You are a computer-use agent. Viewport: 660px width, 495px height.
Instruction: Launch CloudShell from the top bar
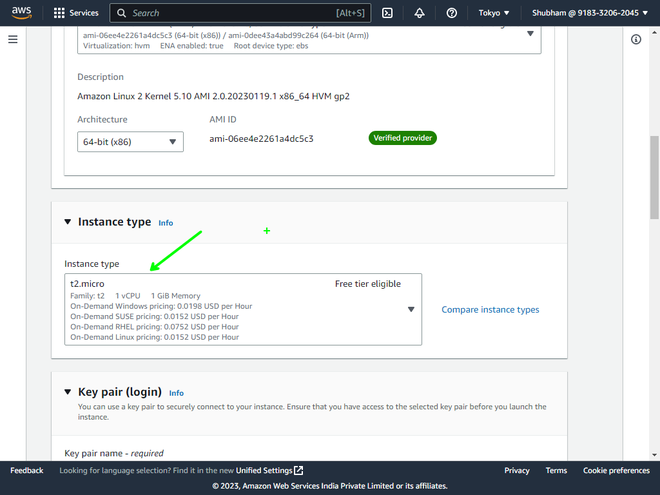(x=387, y=13)
